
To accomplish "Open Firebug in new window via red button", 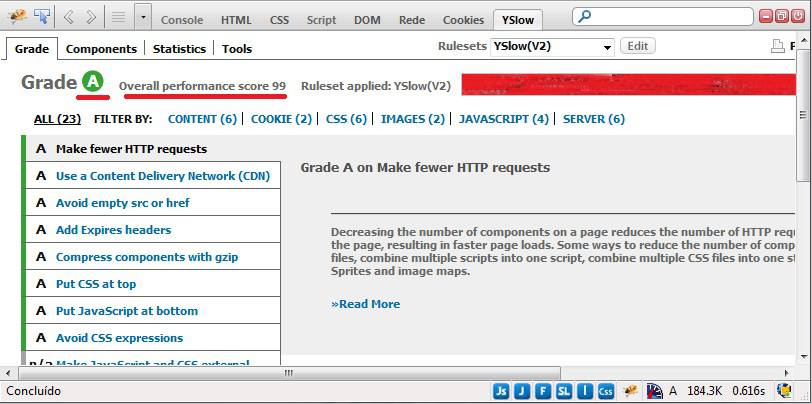I will point(782,16).
